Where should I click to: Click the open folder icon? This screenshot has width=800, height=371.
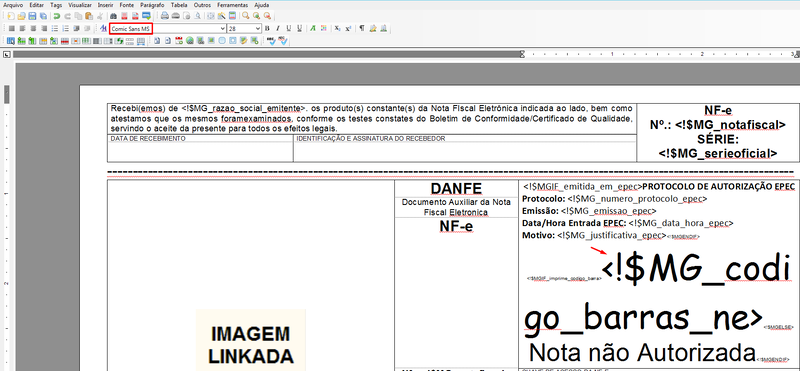(x=21, y=16)
